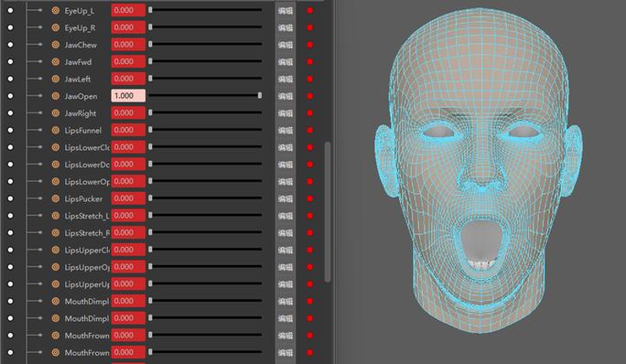Click the JawLeft weight value field
This screenshot has width=626, height=364.
[128, 79]
